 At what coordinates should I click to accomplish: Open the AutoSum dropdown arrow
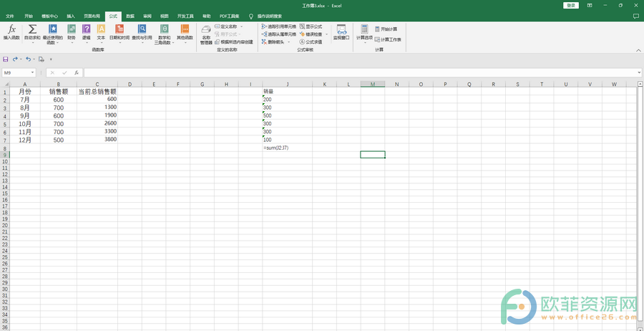pyautogui.click(x=32, y=42)
